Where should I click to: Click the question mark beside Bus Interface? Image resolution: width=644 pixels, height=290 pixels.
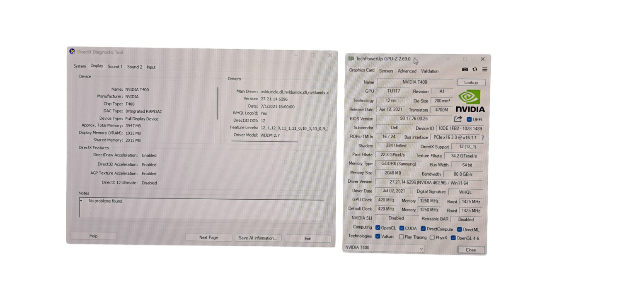[x=483, y=137]
